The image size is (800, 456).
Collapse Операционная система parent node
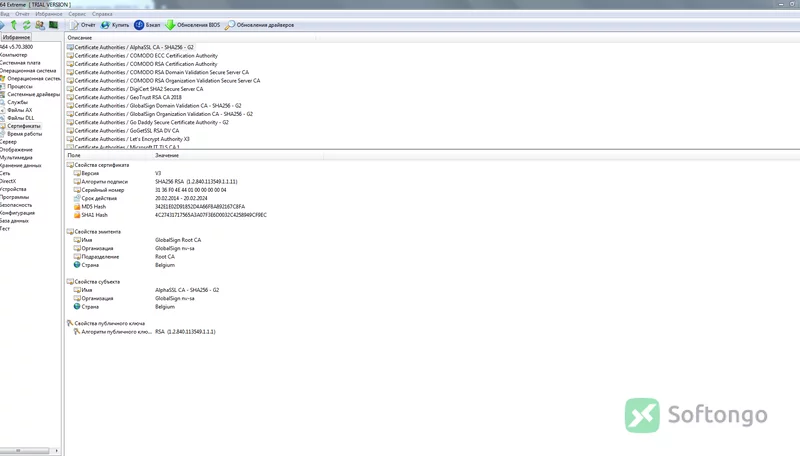tap(28, 71)
